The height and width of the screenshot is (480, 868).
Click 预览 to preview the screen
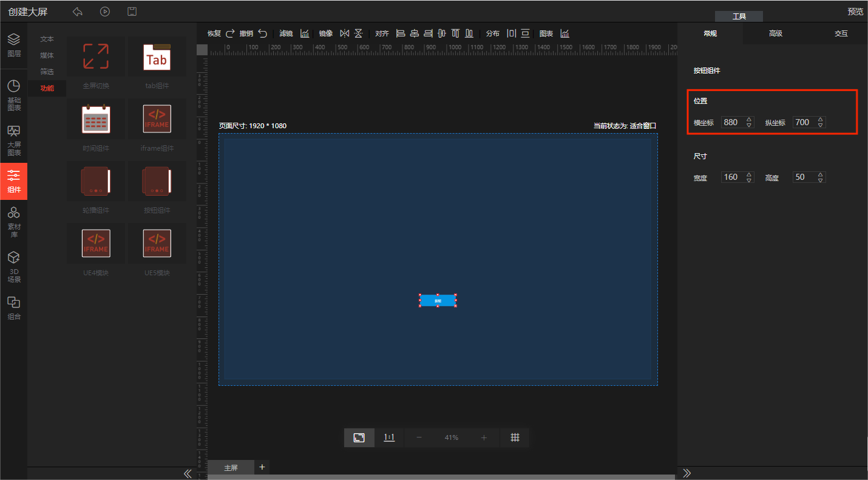[x=855, y=12]
